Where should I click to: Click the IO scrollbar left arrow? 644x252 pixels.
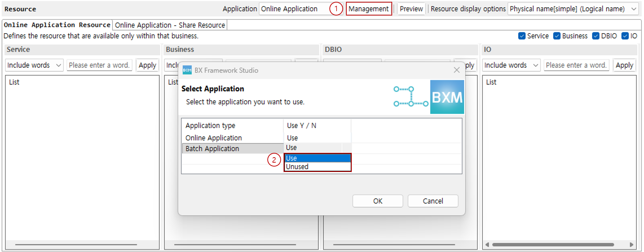pyautogui.click(x=487, y=244)
